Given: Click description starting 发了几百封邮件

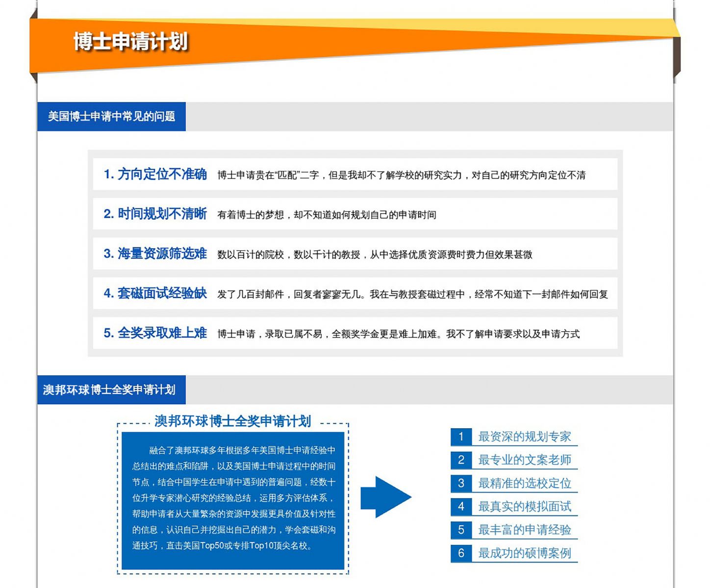Looking at the screenshot, I should pos(413,294).
